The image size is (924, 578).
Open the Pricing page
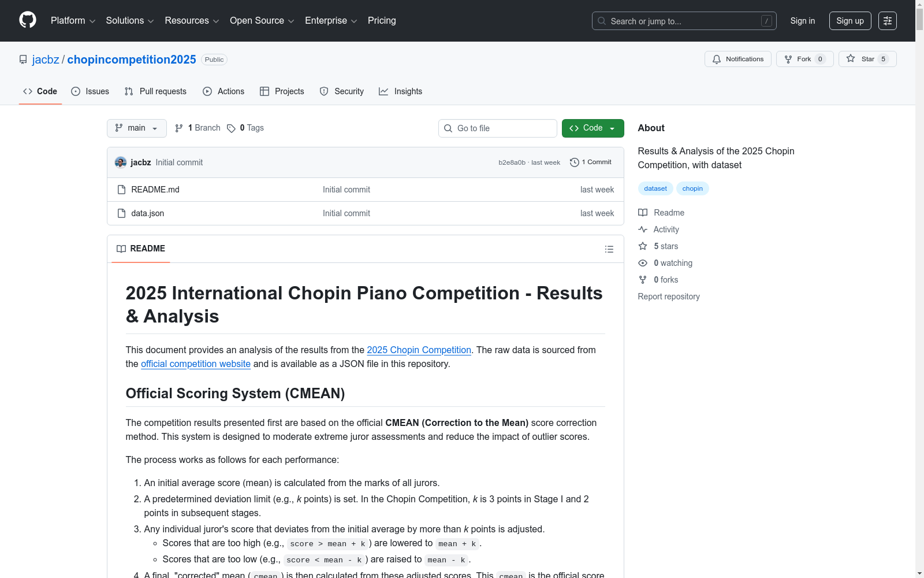point(382,21)
